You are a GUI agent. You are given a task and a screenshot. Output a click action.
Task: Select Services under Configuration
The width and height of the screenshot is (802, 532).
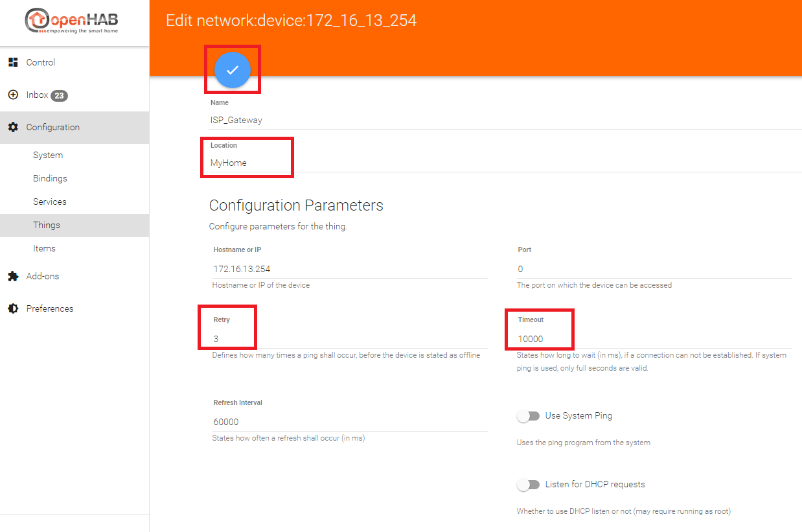pyautogui.click(x=74, y=202)
